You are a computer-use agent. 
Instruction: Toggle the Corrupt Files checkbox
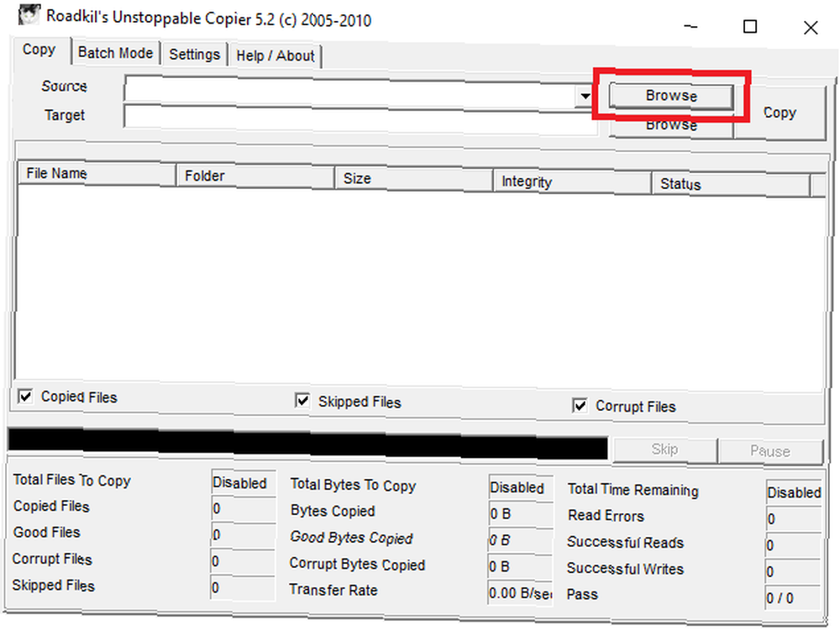(580, 406)
